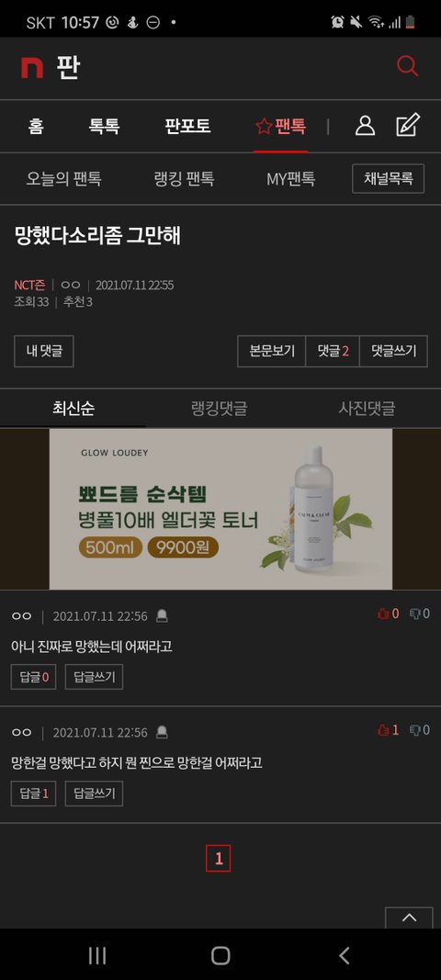Switch to the 사진댓글 tab
This screenshot has width=441, height=980.
coord(367,409)
